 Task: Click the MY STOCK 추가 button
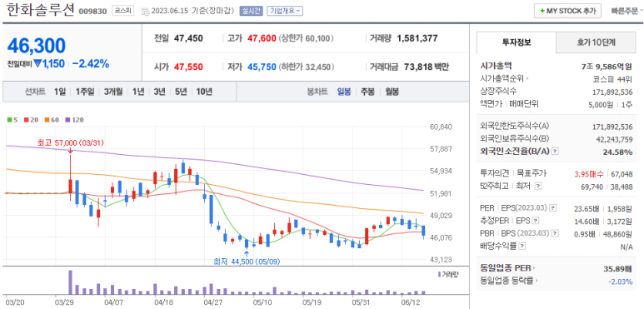567,11
